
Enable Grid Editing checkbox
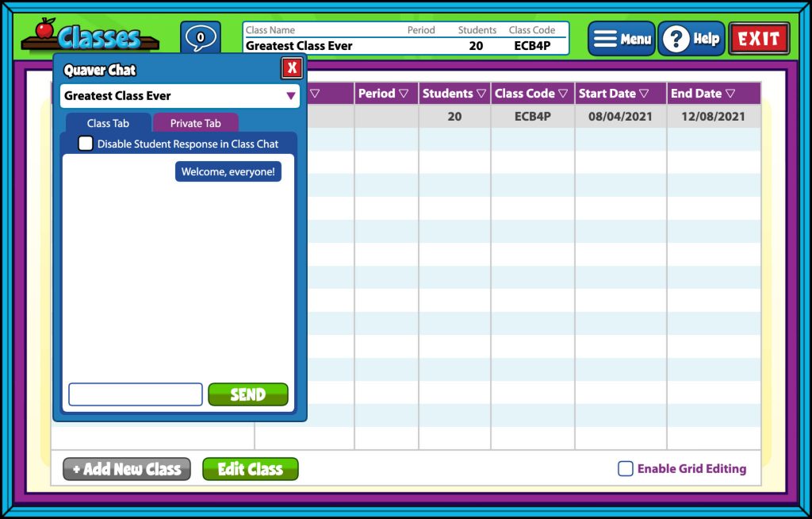click(x=626, y=469)
